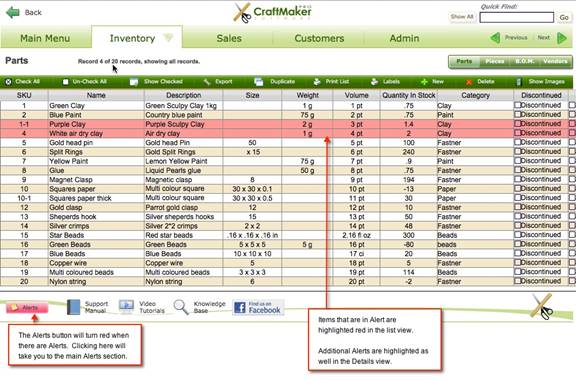
Task: Switch to the Vendors sub-tab
Action: (x=555, y=61)
